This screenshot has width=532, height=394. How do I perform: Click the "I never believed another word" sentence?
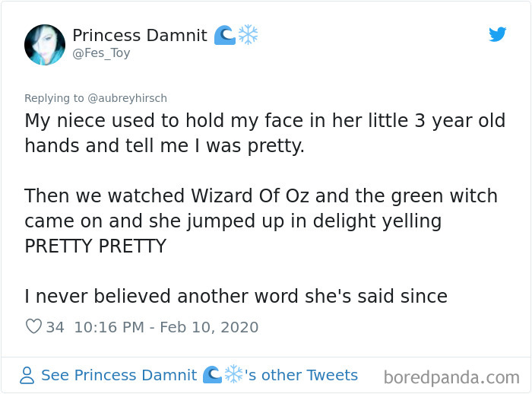[236, 297]
